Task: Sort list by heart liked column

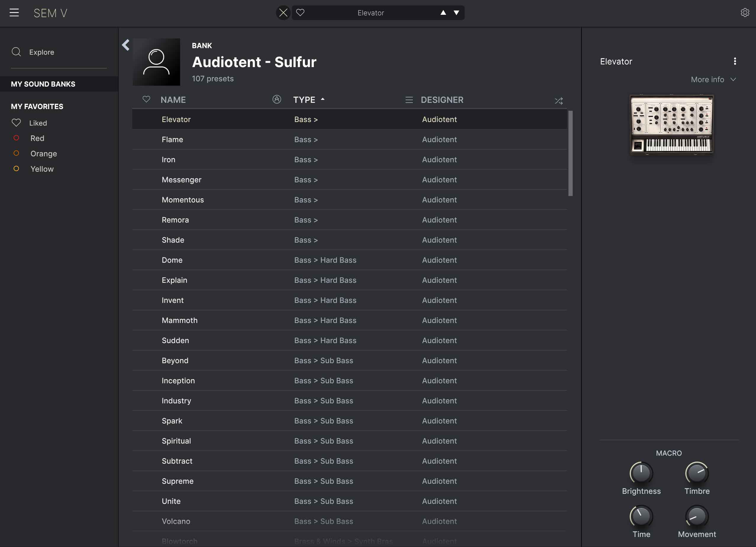Action: pyautogui.click(x=146, y=99)
